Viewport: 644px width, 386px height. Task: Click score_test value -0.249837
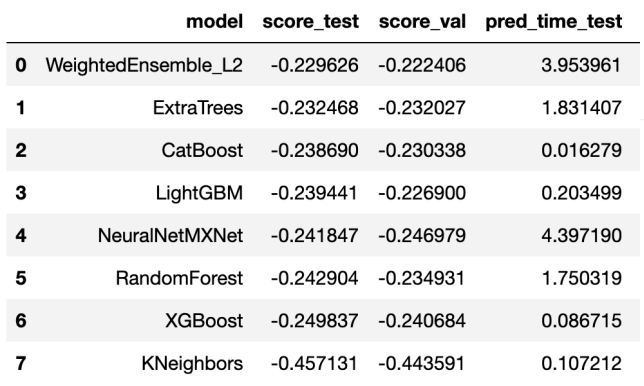point(315,321)
